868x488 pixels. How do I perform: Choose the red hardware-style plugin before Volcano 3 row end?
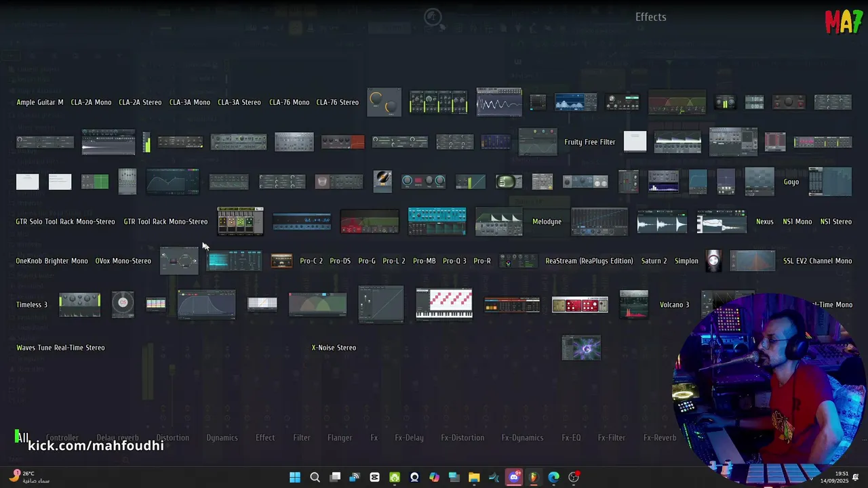click(x=580, y=305)
